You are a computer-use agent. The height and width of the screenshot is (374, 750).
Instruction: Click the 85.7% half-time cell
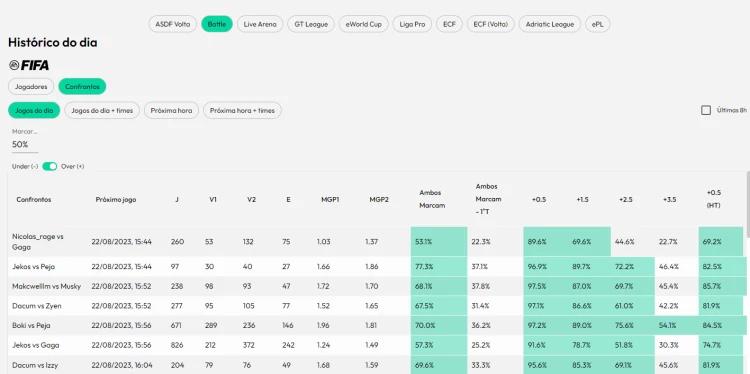[721, 286]
